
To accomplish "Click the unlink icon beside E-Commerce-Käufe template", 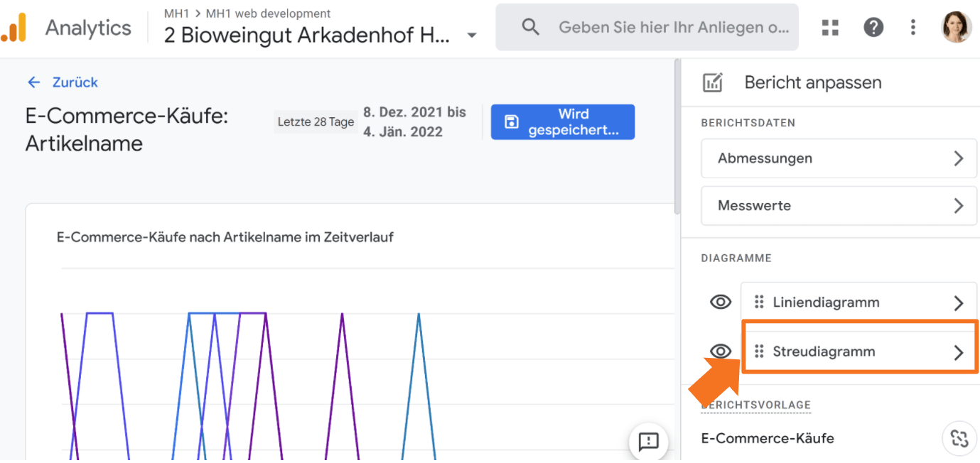I will pos(959,438).
